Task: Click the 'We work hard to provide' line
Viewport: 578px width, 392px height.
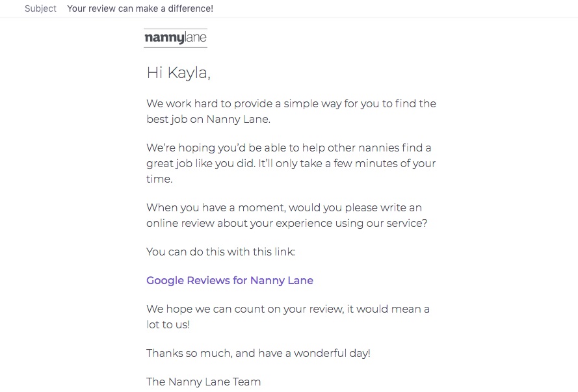Action: (291, 103)
